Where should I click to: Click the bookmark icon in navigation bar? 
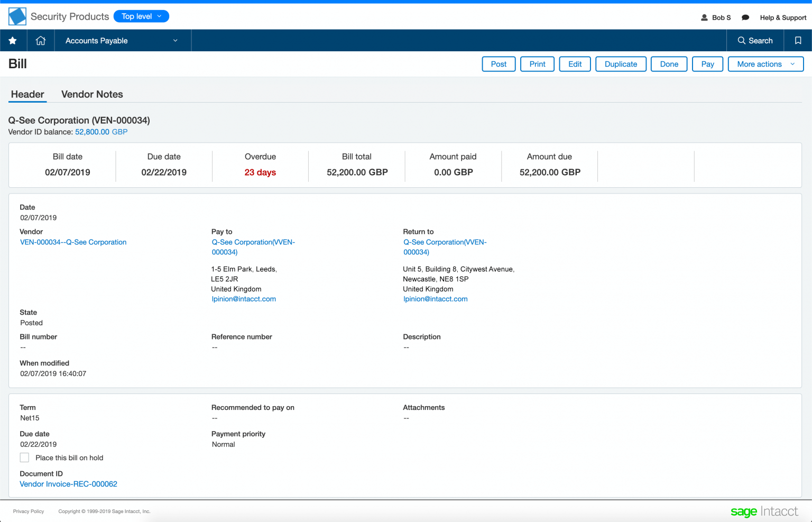click(x=798, y=41)
